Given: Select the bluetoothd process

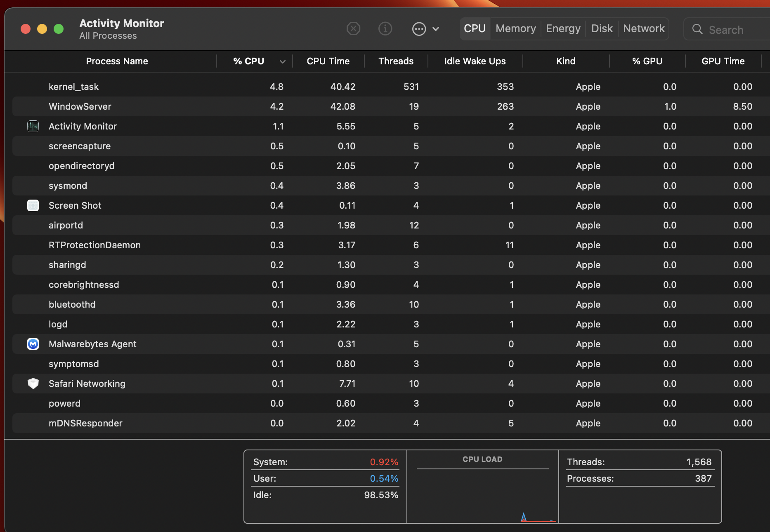Looking at the screenshot, I should (x=391, y=304).
